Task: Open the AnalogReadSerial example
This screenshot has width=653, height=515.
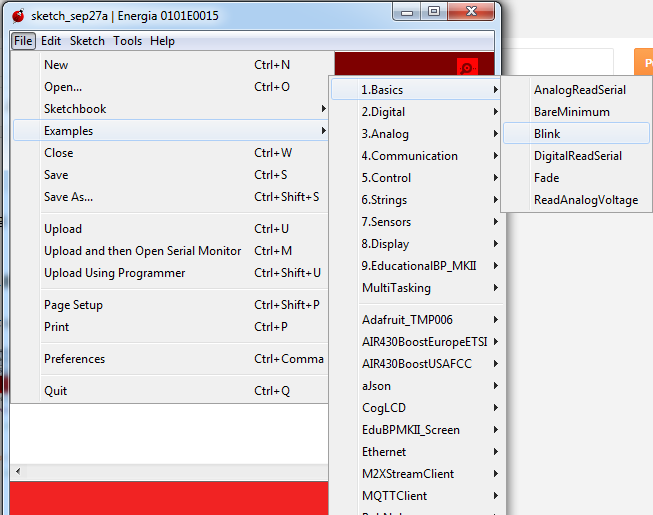Action: tap(576, 90)
